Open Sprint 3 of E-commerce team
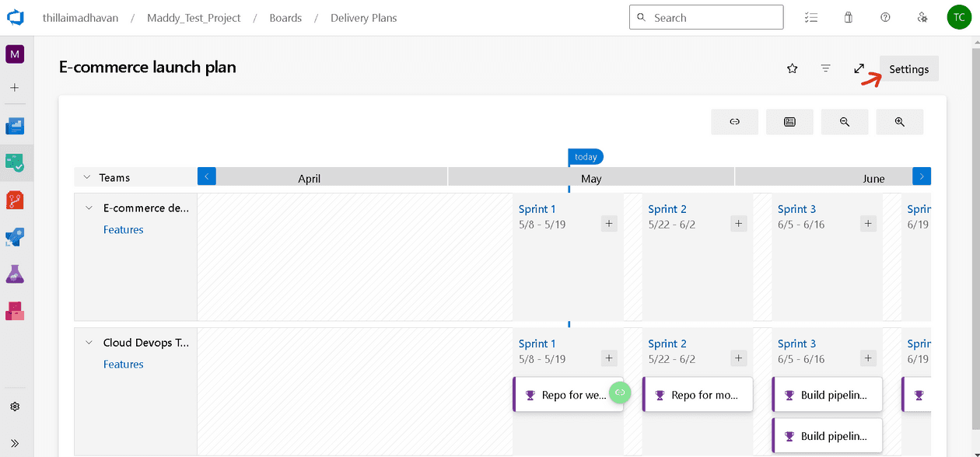Screen dimensions: 980x457 pyautogui.click(x=796, y=208)
